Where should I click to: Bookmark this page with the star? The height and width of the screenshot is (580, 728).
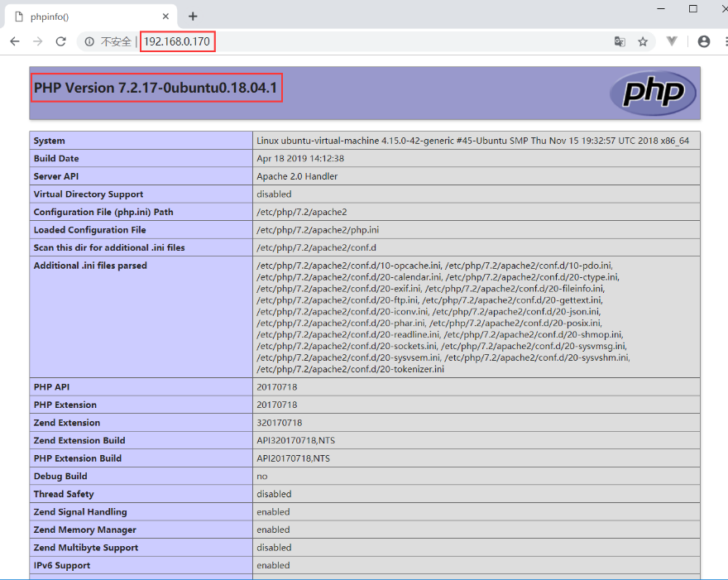click(x=643, y=42)
